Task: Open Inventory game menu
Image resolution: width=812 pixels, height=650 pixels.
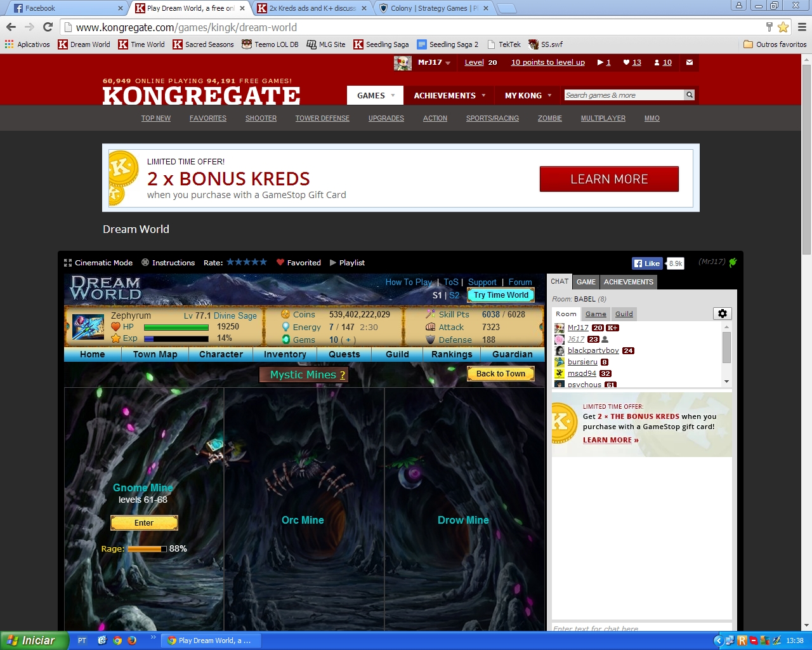Action: tap(285, 354)
